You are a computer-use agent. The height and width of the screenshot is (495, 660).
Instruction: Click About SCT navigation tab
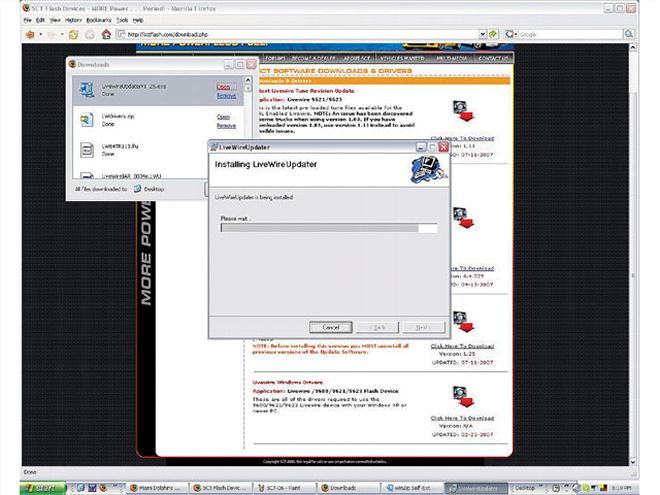pos(357,58)
